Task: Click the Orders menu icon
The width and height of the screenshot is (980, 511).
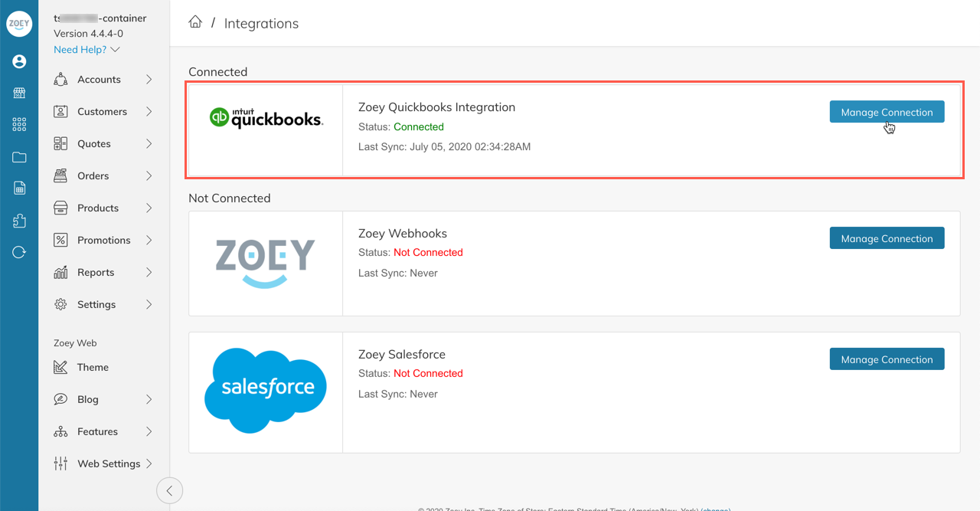Action: tap(60, 175)
